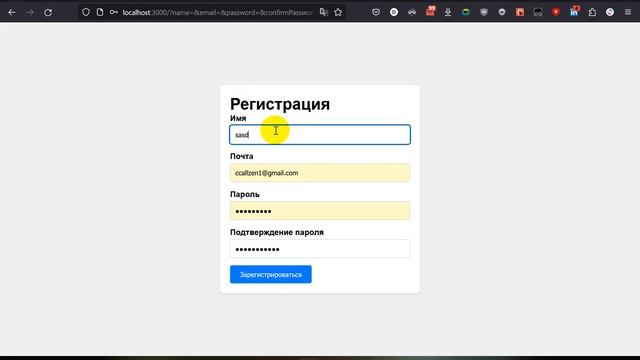Open the Firefox hamburger menu
Viewport: 640px width, 360px height.
tap(628, 12)
